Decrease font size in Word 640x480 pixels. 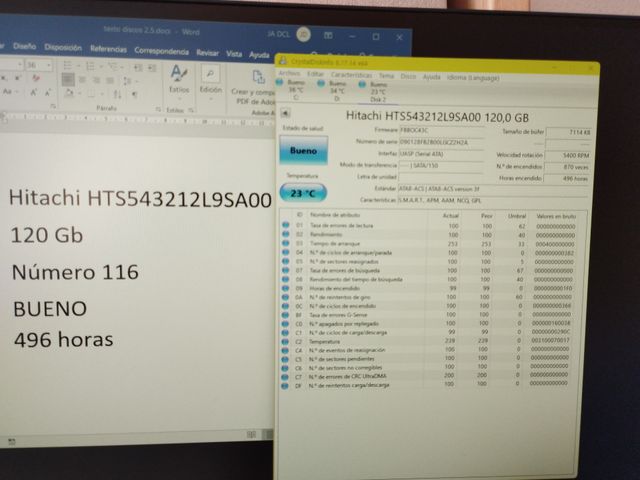point(48,93)
